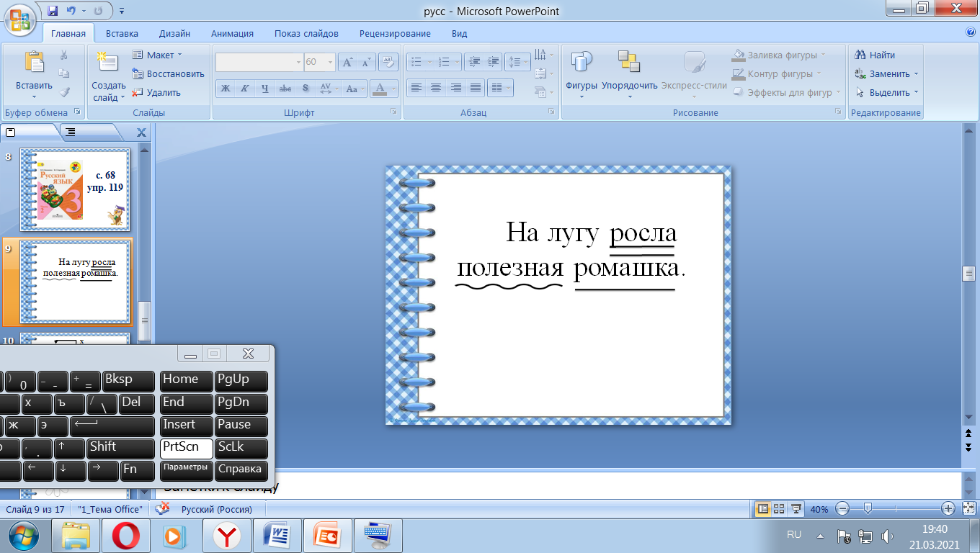Open the Дизайн ribbon tab
This screenshot has height=553, width=980.
click(x=174, y=33)
